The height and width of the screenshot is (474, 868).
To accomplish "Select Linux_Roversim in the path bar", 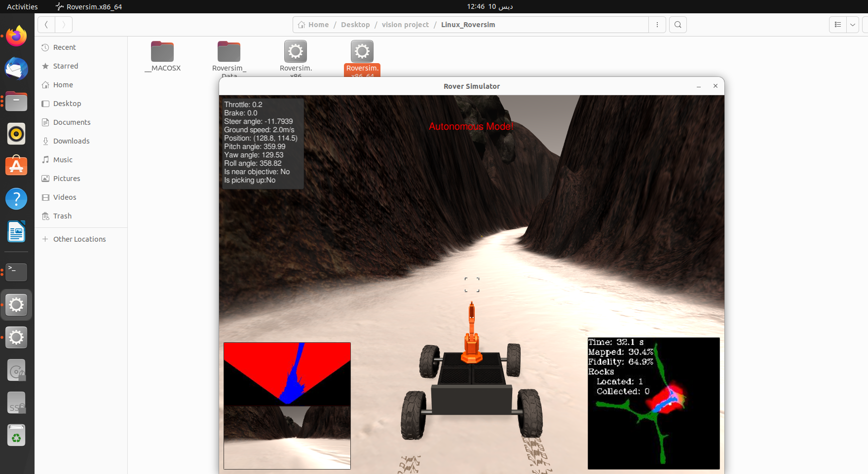I will [468, 25].
